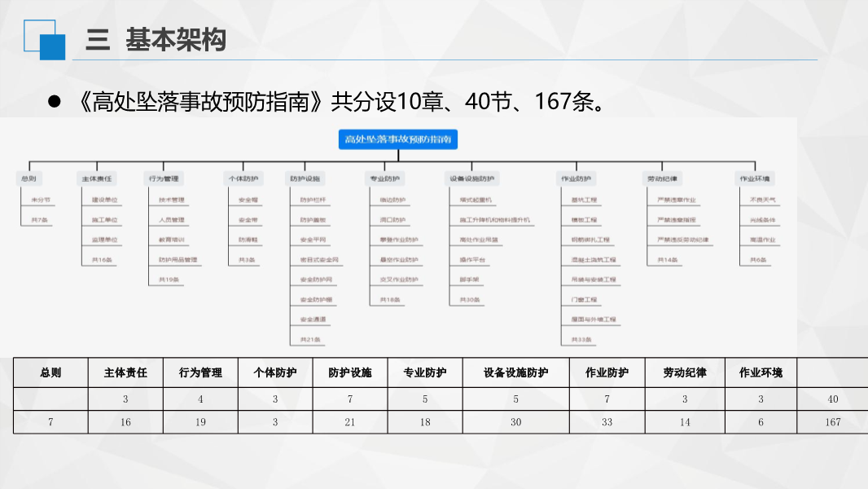Screen dimensions: 868x489
Task: Click the 防护设施 node
Action: tap(308, 178)
